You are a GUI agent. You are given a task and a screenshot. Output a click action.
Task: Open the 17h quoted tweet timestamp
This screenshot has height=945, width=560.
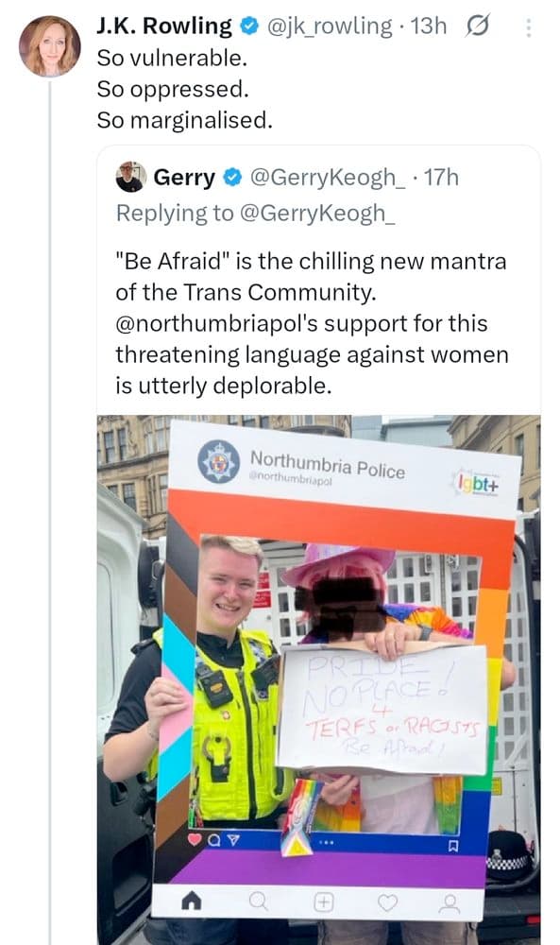click(x=441, y=178)
